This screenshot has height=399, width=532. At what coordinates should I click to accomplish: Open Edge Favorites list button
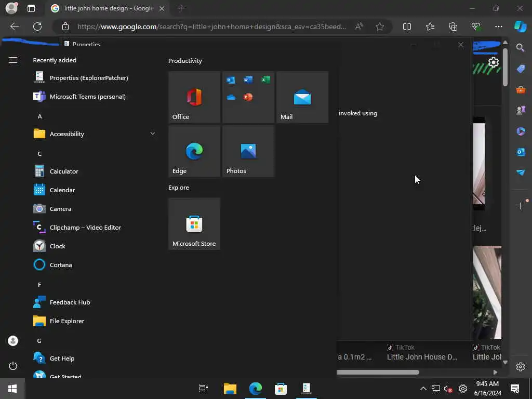point(430,26)
